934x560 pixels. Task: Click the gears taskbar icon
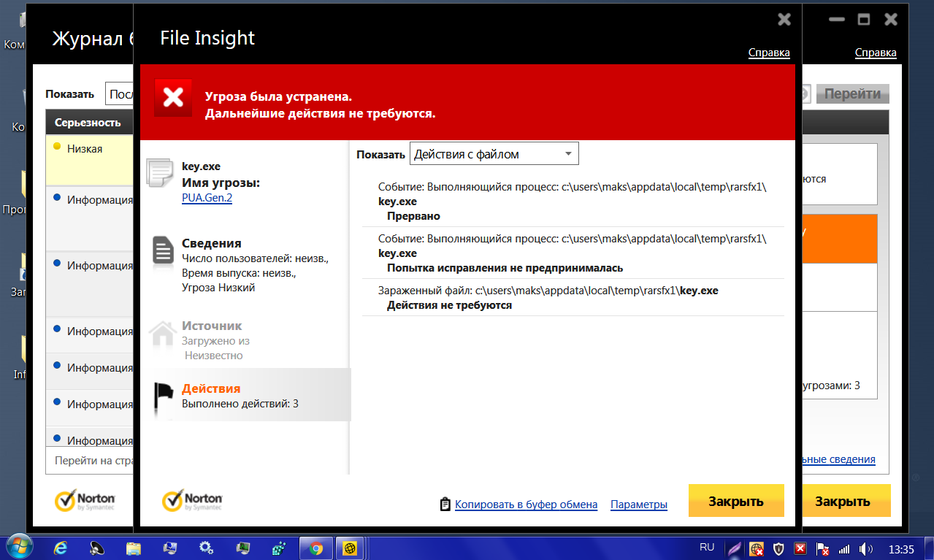[x=207, y=548]
